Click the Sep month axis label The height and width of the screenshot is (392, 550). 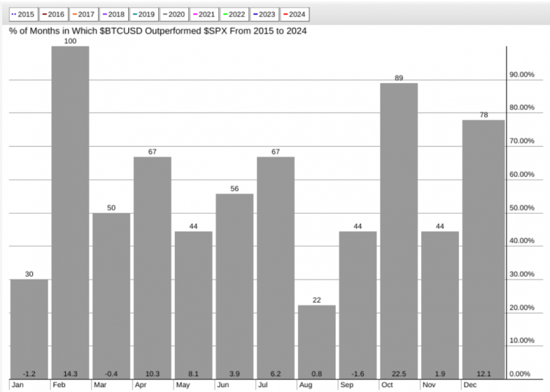point(347,385)
